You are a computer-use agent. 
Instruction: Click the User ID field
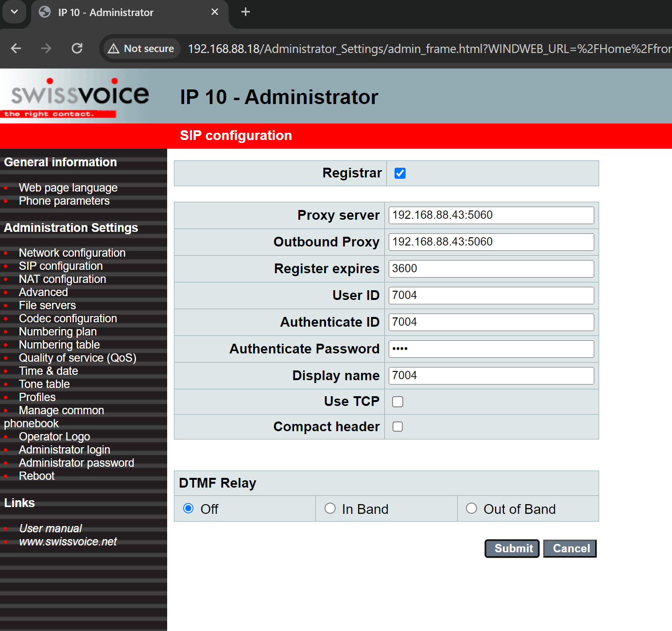click(x=491, y=296)
